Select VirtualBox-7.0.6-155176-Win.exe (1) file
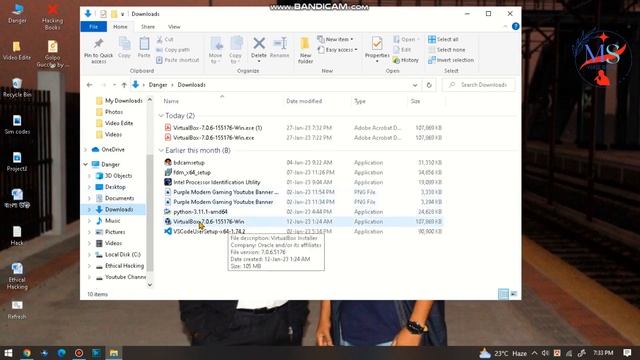Image resolution: width=640 pixels, height=360 pixels. pyautogui.click(x=218, y=128)
